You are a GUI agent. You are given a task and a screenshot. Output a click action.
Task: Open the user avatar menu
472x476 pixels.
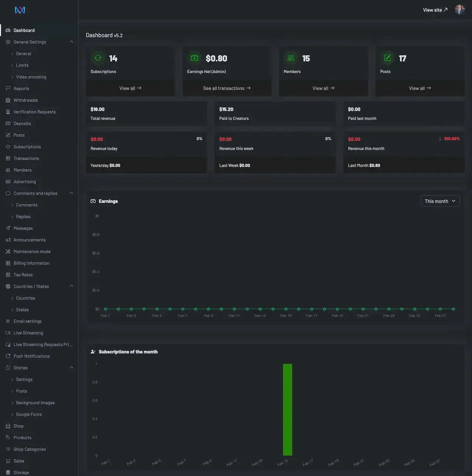pos(459,10)
